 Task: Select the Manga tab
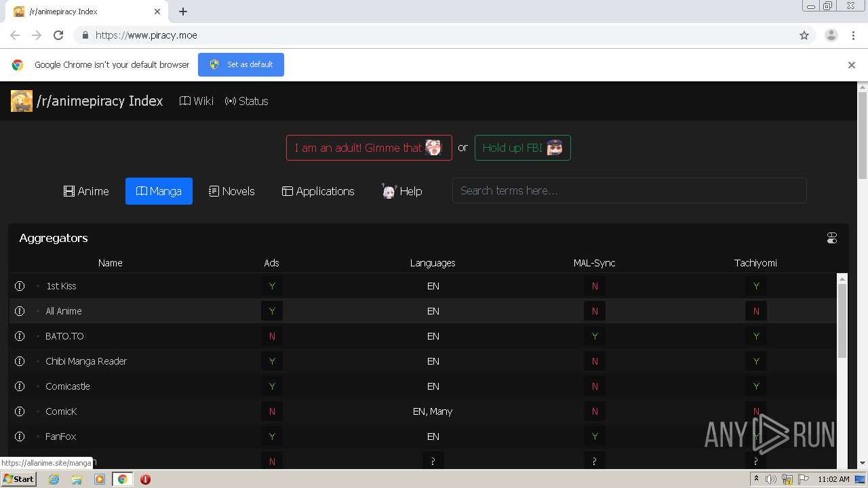159,191
